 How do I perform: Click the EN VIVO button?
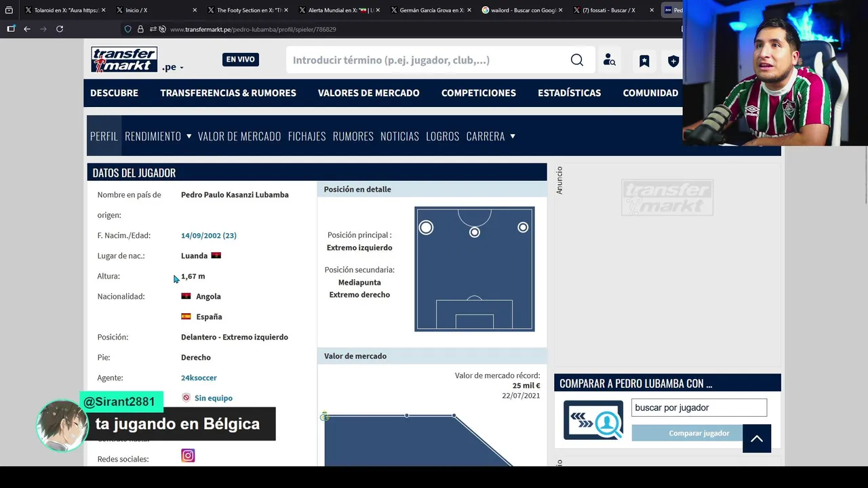click(240, 60)
